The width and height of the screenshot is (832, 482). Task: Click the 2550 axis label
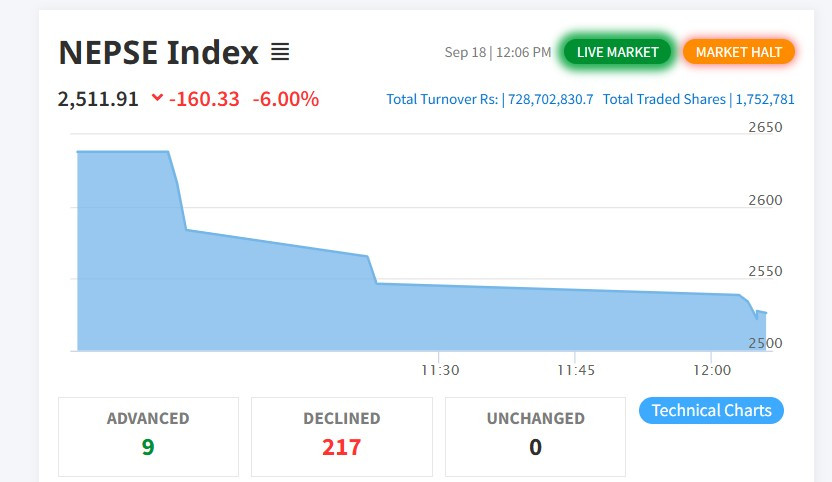click(x=765, y=271)
